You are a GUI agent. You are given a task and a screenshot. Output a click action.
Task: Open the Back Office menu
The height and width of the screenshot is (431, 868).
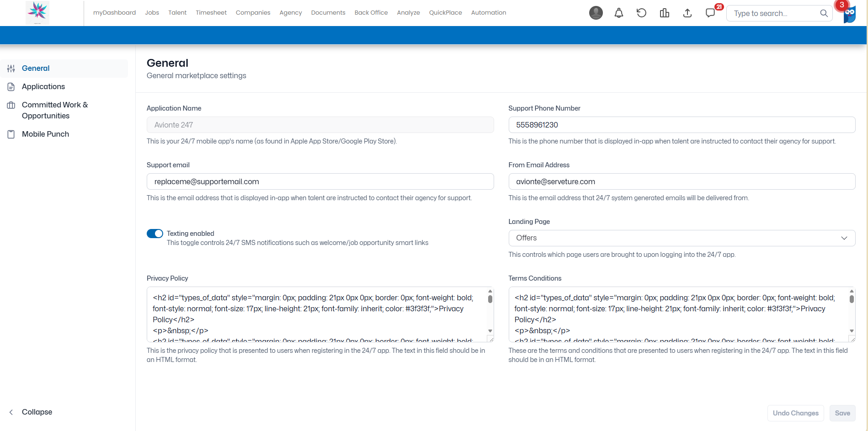[x=371, y=13]
